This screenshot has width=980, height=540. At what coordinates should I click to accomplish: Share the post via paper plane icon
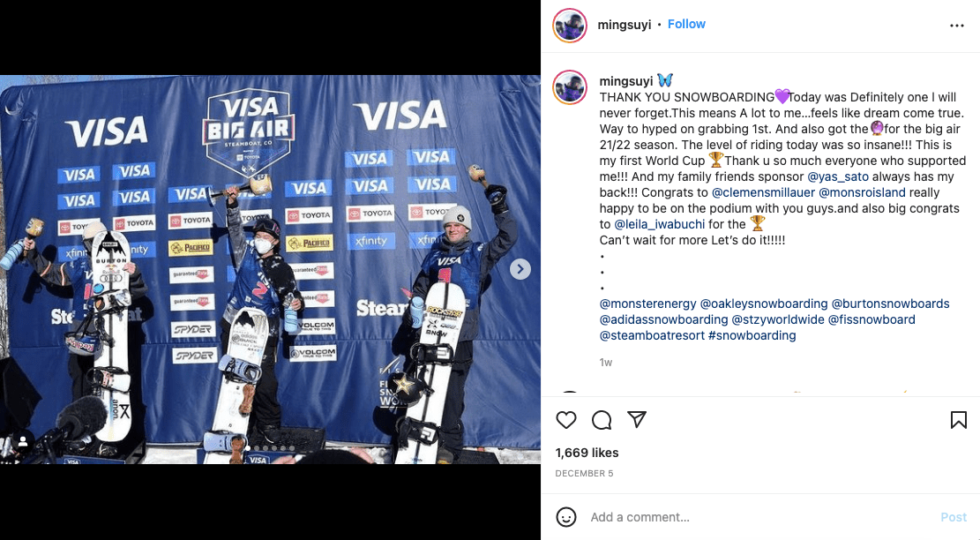[x=636, y=419]
